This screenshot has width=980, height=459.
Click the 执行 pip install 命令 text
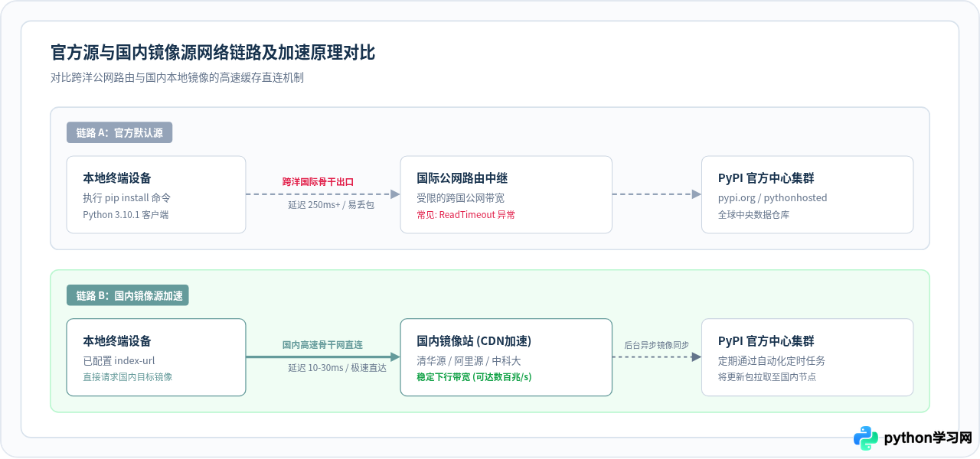(x=127, y=197)
